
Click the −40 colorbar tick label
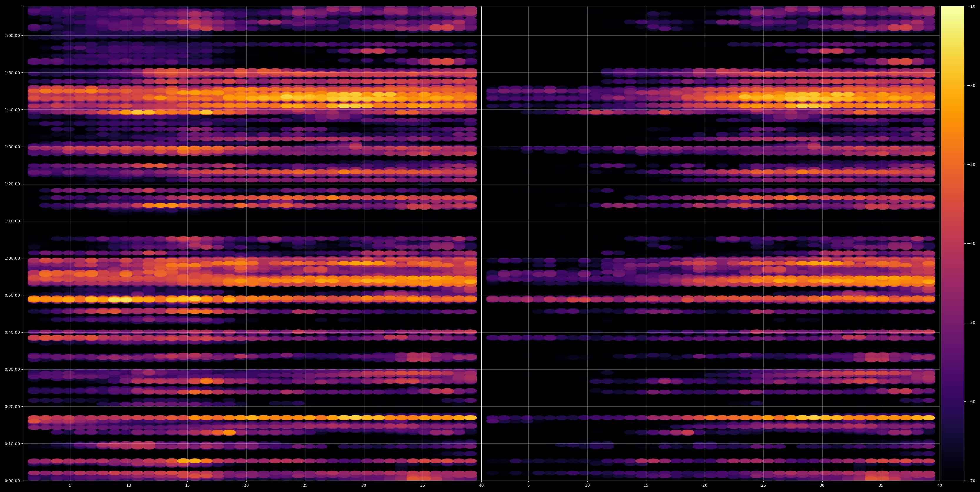(x=971, y=244)
